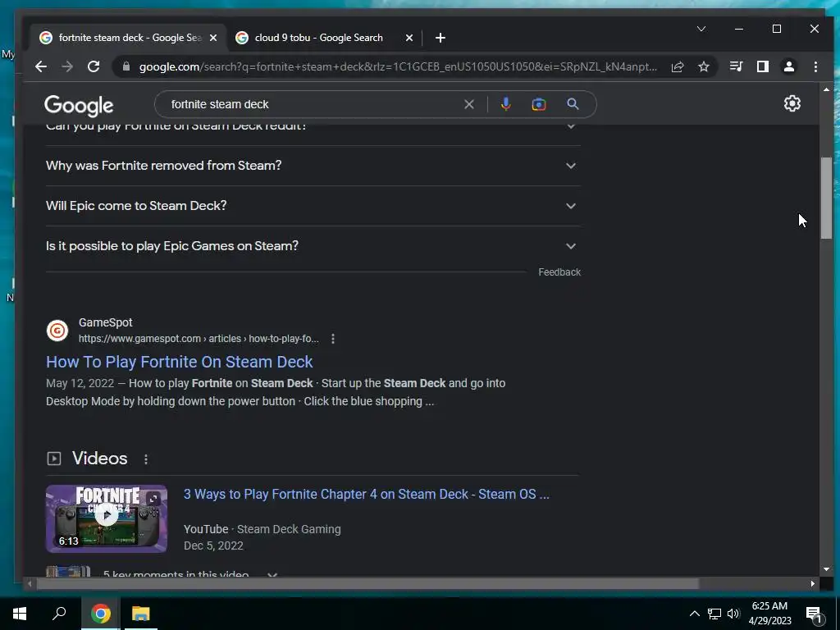Open the GameSpot result's three-dot options
The height and width of the screenshot is (630, 840).
click(333, 339)
